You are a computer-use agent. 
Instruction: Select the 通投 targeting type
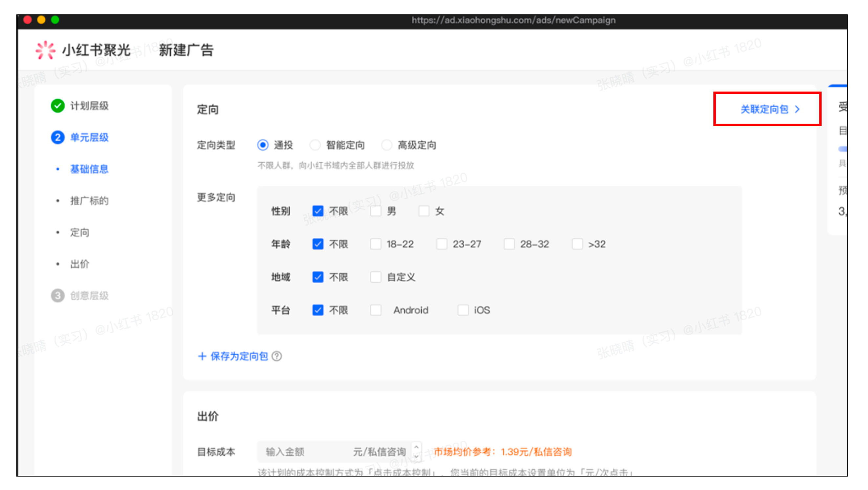pos(263,145)
